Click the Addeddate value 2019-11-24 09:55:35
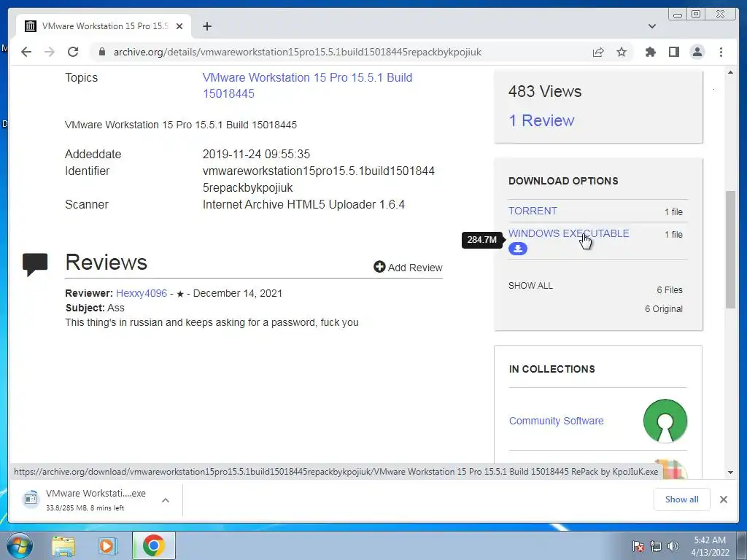The height and width of the screenshot is (560, 747). tap(256, 155)
